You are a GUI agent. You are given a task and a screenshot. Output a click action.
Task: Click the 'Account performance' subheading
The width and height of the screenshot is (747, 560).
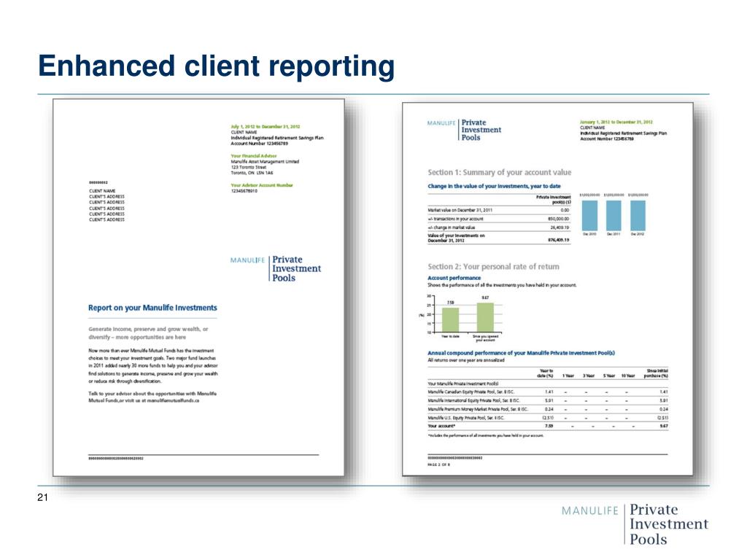[454, 278]
